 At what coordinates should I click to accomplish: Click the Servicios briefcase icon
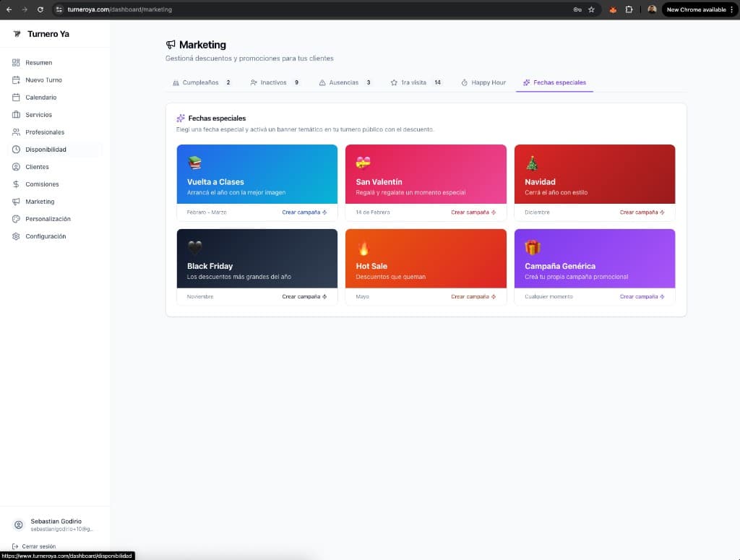click(x=16, y=115)
